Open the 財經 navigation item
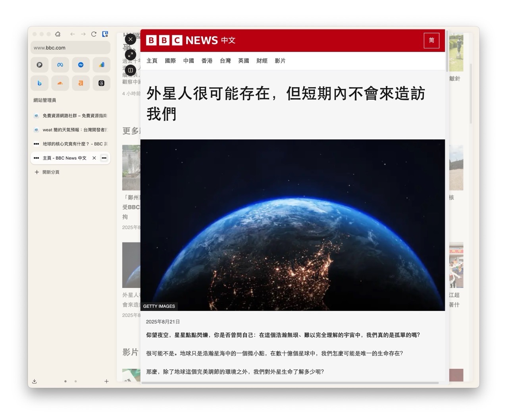 point(262,61)
